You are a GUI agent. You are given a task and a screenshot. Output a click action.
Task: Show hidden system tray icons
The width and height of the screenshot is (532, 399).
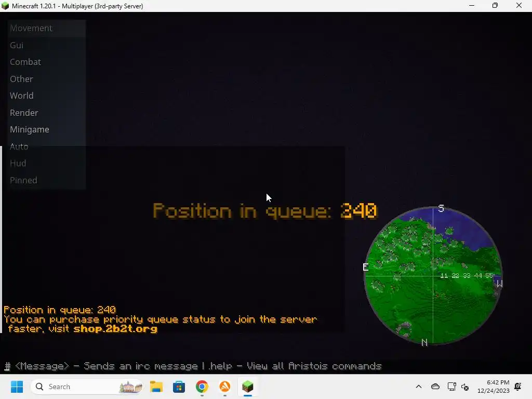[x=419, y=387]
